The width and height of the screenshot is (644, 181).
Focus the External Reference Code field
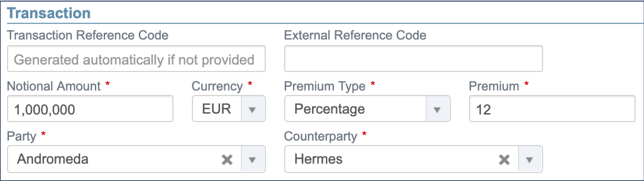(x=413, y=59)
